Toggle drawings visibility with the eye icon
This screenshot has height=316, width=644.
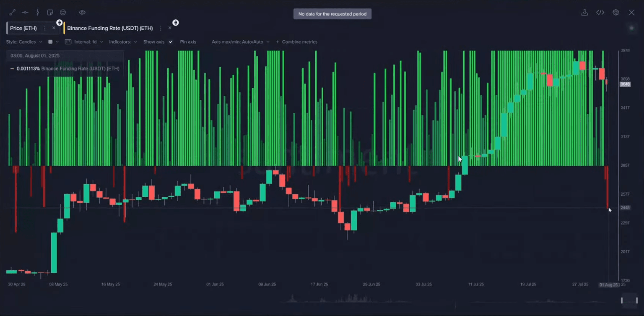(82, 13)
